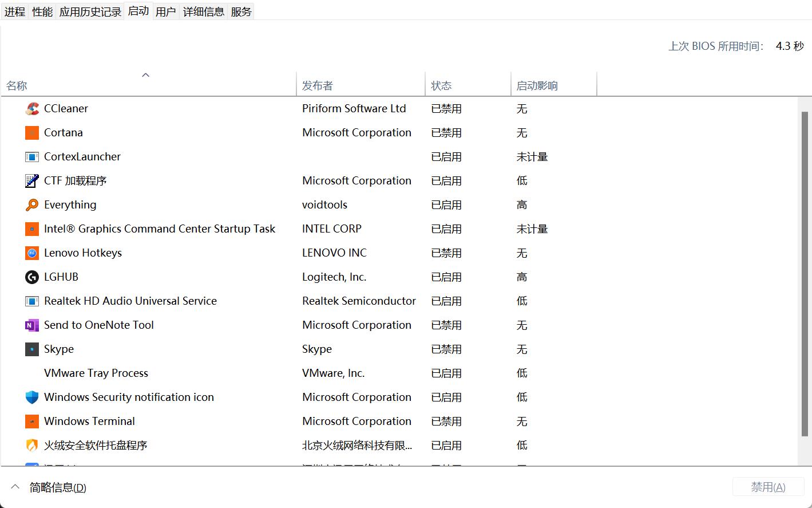Click the Lenovo Hotkeys icon
The image size is (812, 508).
coord(32,253)
